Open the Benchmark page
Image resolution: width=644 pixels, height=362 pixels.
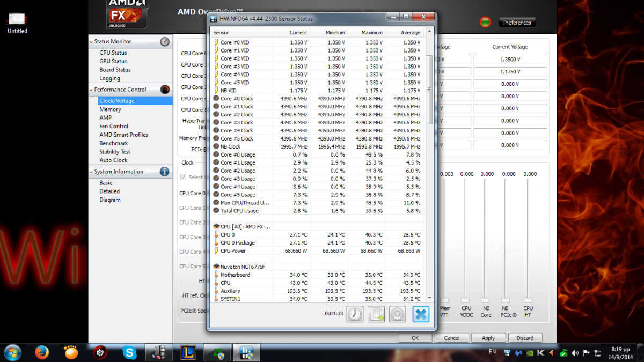coord(113,144)
